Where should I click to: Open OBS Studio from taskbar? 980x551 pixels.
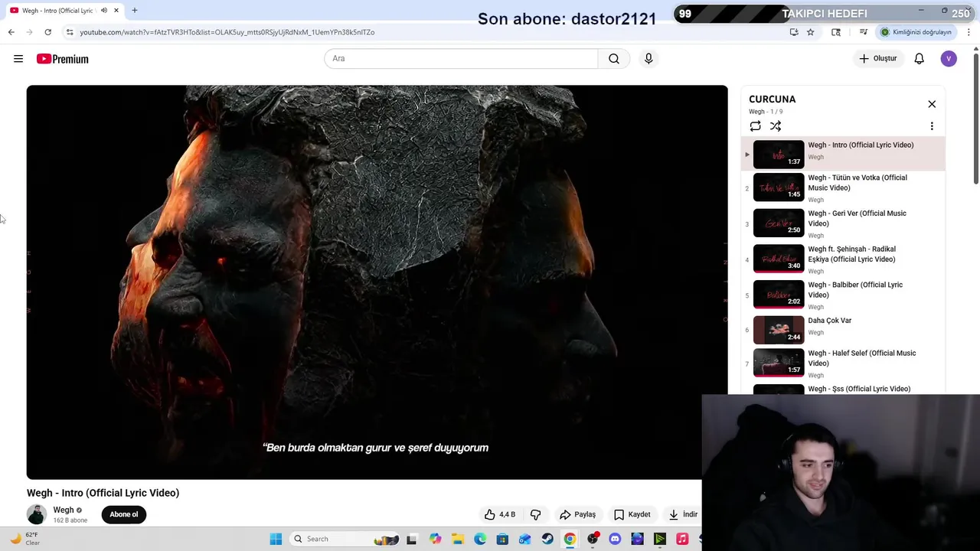pyautogui.click(x=593, y=539)
